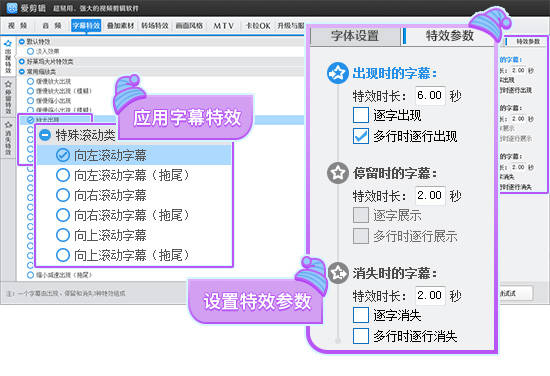Open the 消失特效 sidebar star icon

click(x=8, y=125)
